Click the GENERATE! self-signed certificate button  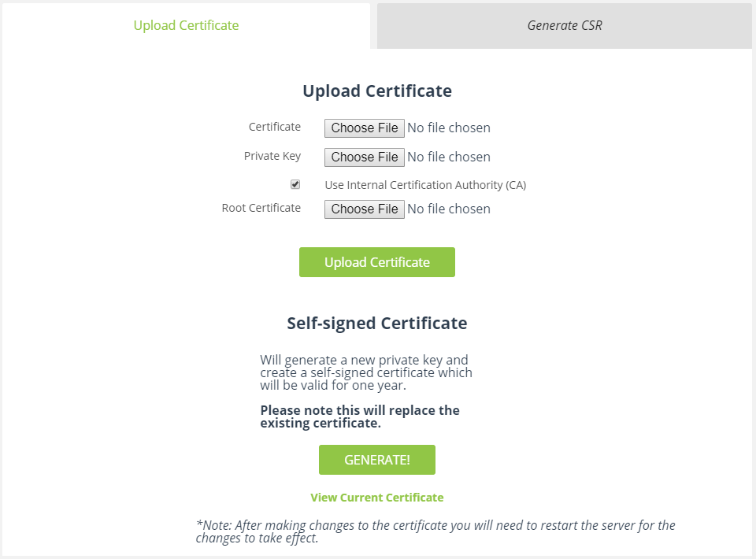(377, 460)
